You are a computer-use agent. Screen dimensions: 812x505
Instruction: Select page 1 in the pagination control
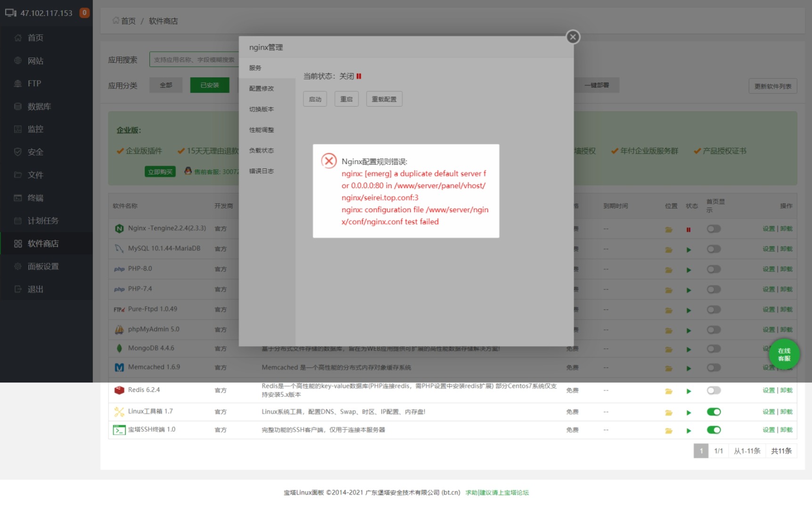[x=701, y=451]
